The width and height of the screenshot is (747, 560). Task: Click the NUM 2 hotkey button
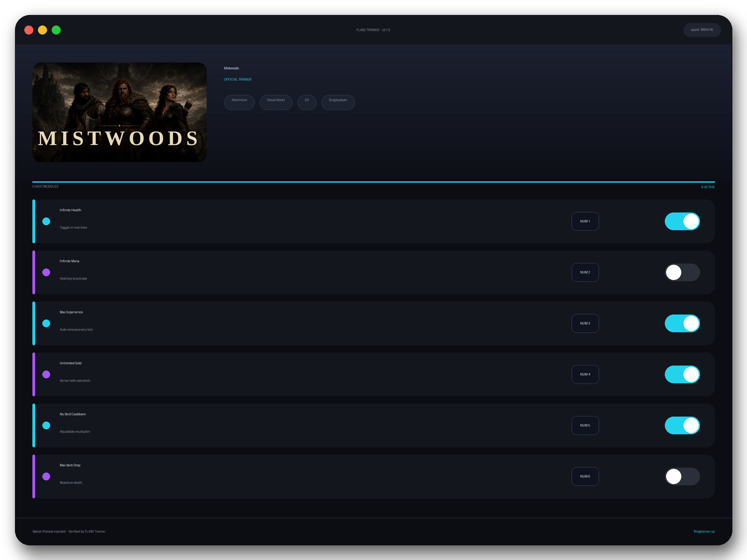(x=585, y=273)
